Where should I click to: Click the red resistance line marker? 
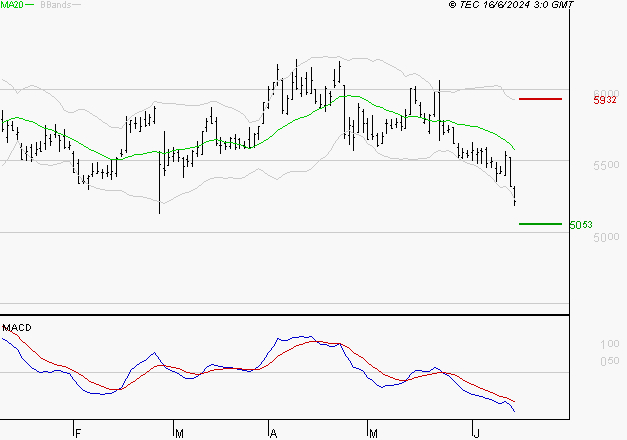(540, 99)
